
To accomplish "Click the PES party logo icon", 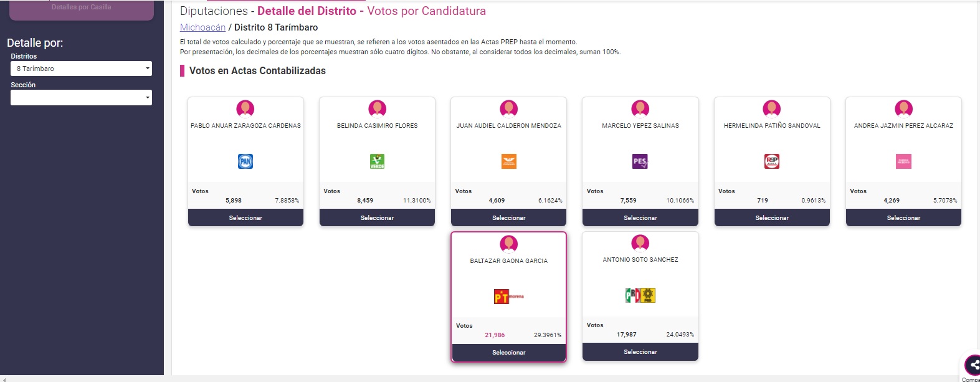I will point(640,161).
